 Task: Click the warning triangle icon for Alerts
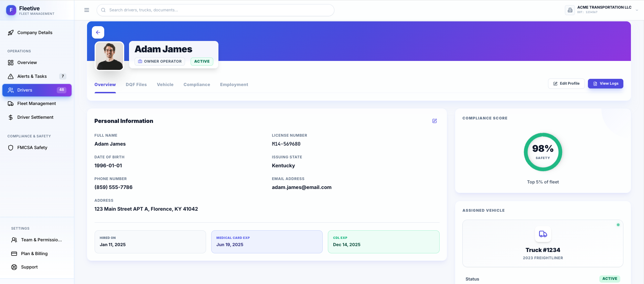(11, 76)
